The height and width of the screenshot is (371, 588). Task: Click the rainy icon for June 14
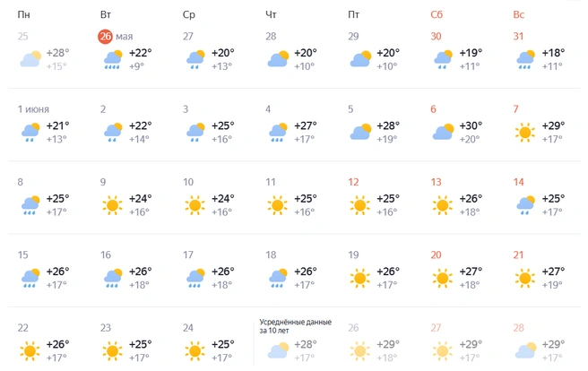click(525, 205)
